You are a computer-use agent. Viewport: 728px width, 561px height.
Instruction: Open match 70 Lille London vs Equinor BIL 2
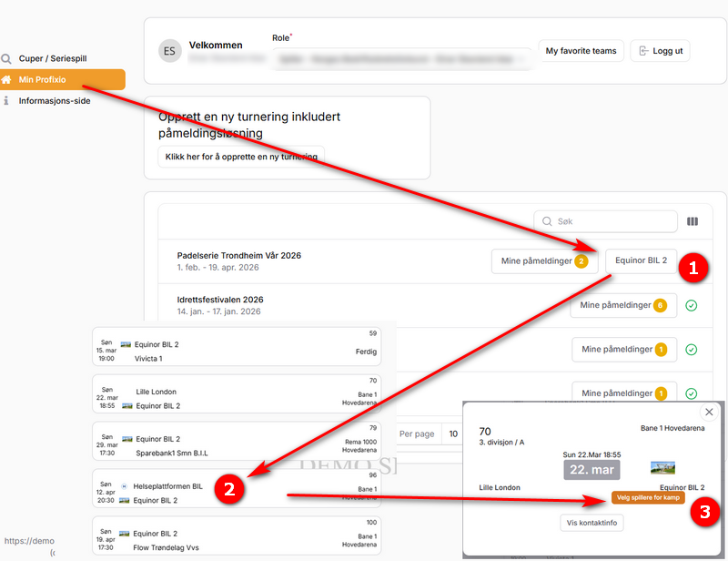pyautogui.click(x=237, y=393)
